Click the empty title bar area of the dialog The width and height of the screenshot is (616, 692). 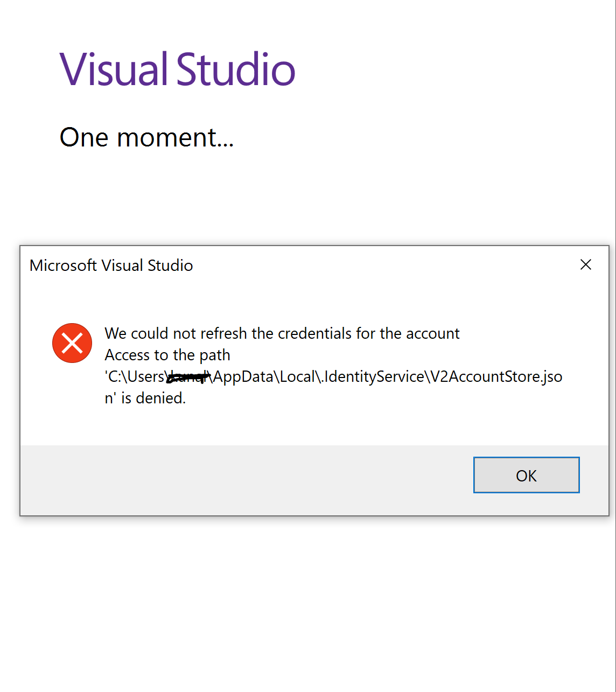377,265
